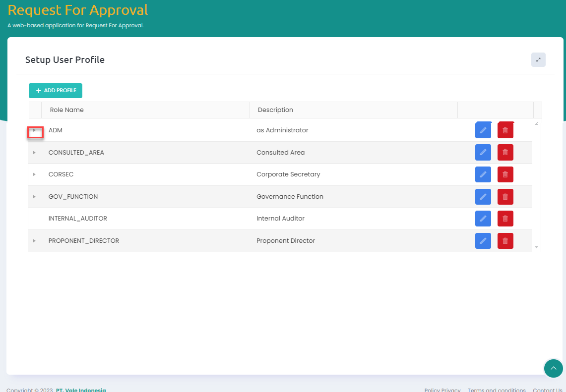Expand the CONSULTED_AREA row
The image size is (566, 392).
pos(34,153)
